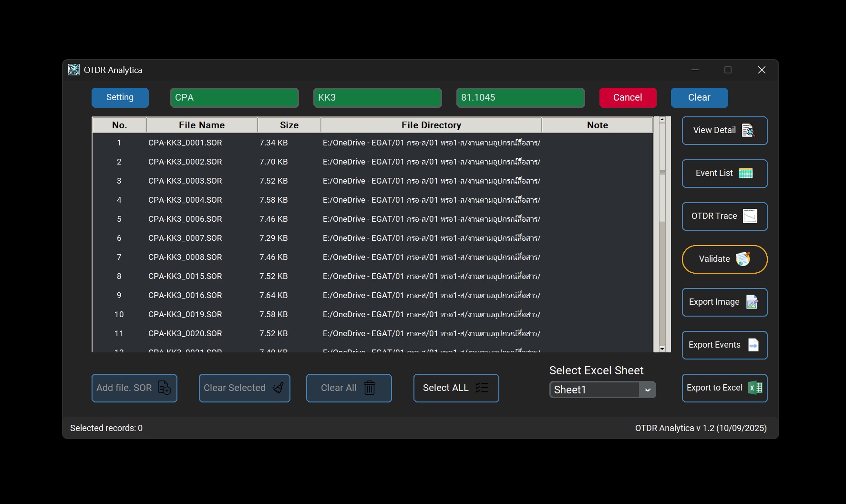Click the Select ALL checklist icon
This screenshot has width=846, height=504.
point(482,388)
